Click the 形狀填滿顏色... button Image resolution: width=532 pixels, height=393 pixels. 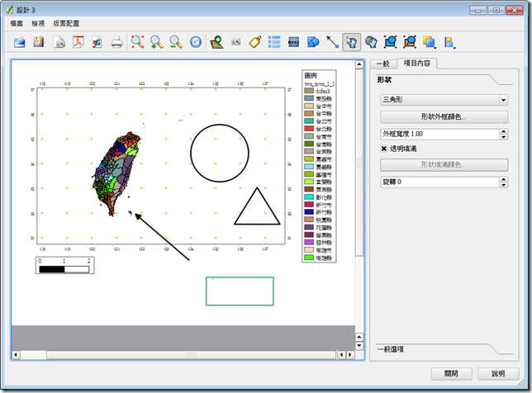444,165
